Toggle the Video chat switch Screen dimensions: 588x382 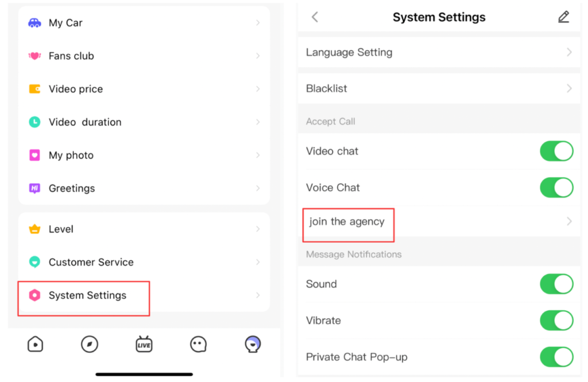[556, 151]
